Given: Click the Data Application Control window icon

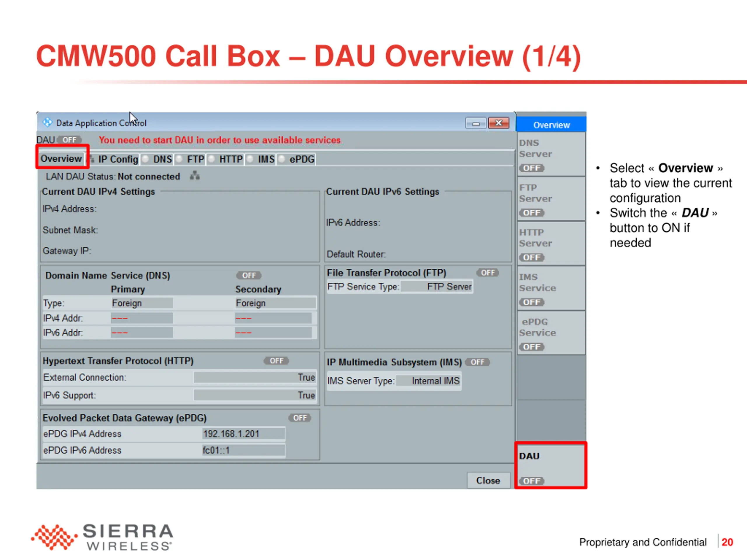Looking at the screenshot, I should (48, 123).
